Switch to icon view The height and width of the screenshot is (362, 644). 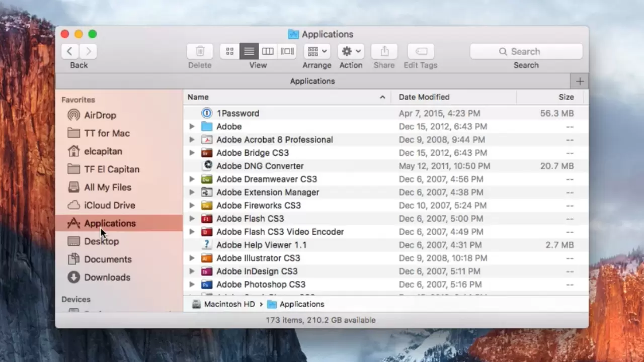click(x=230, y=51)
